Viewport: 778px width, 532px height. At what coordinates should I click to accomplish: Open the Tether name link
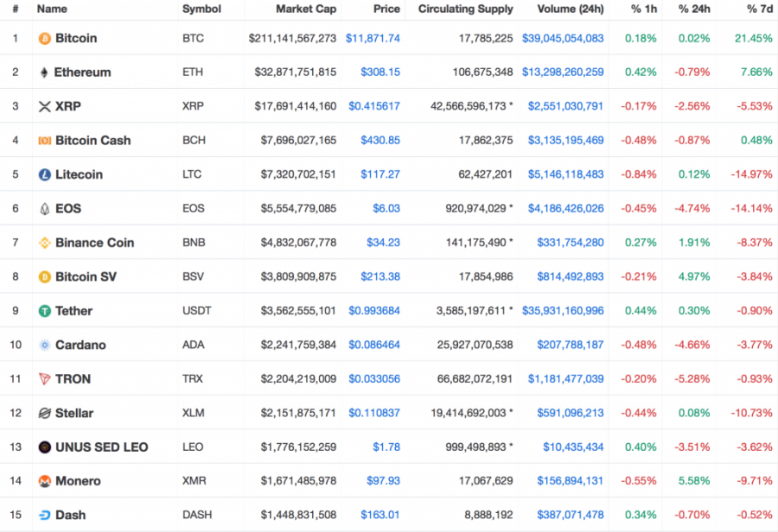tap(73, 311)
